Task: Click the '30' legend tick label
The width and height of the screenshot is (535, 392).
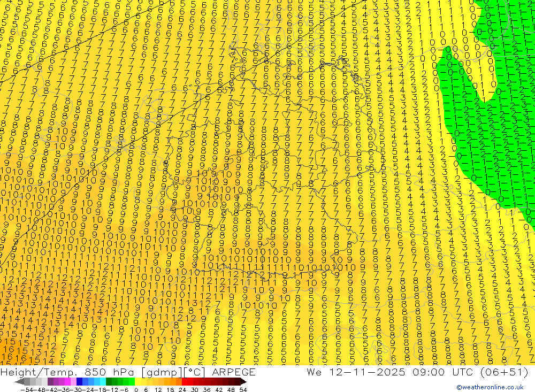Action: 195,390
